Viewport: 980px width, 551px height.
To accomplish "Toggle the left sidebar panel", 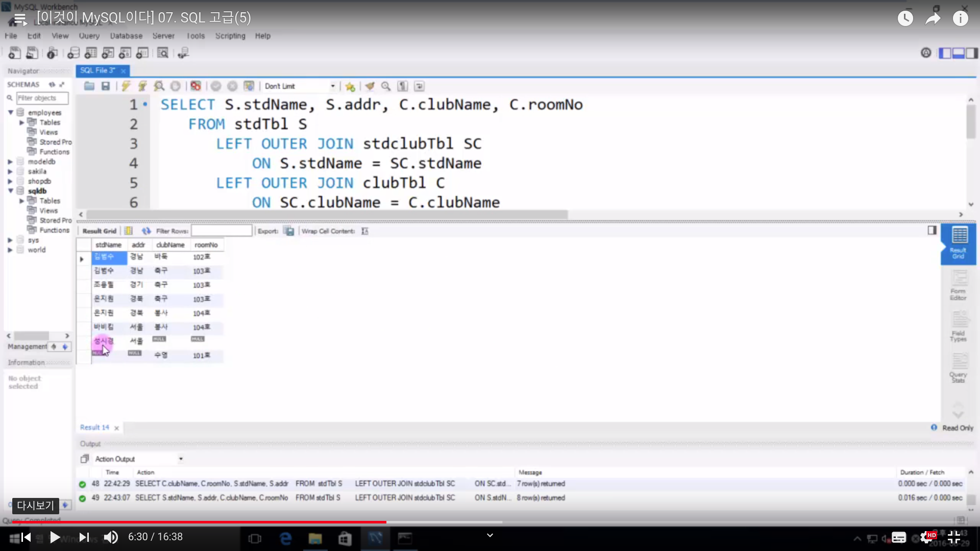I will tap(945, 53).
